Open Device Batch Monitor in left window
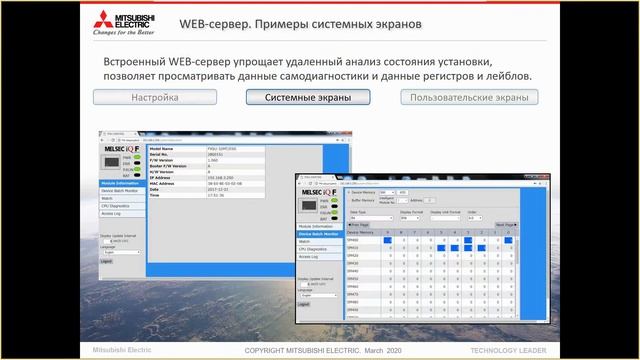This screenshot has width=640, height=360. pos(122,191)
